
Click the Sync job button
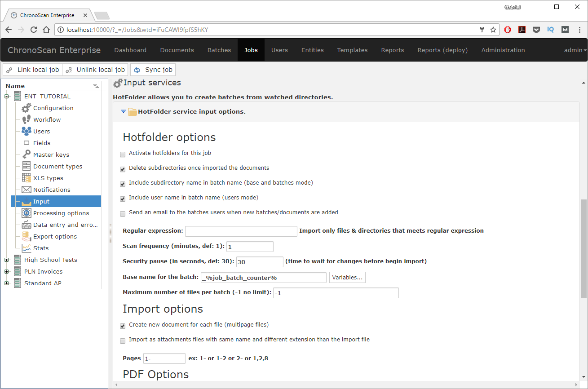tap(153, 70)
